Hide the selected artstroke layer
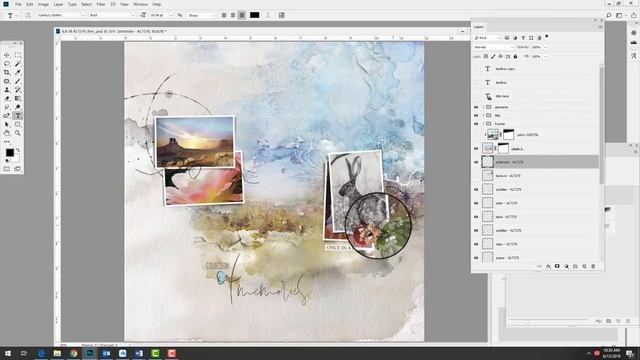This screenshot has width=640, height=360. click(x=476, y=162)
